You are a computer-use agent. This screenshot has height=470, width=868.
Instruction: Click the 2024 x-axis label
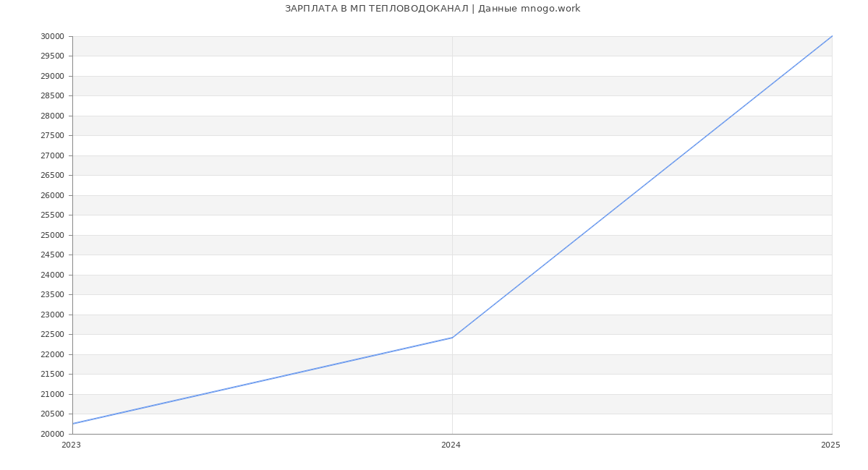[x=451, y=445]
